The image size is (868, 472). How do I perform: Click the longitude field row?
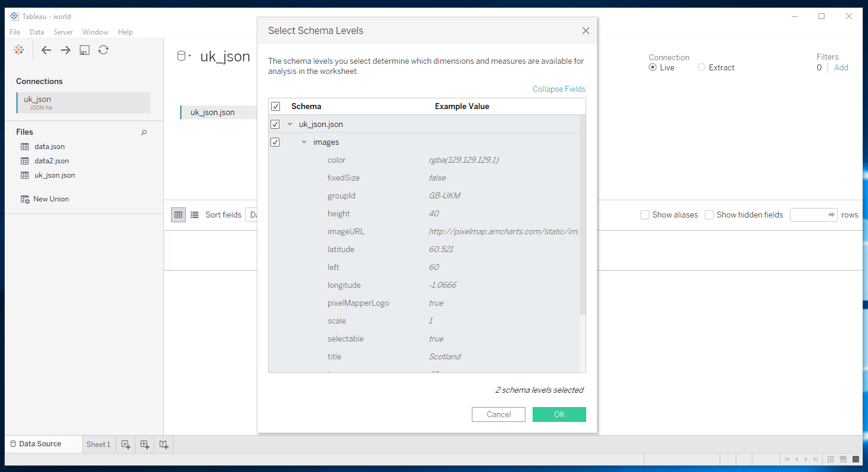[x=424, y=285]
